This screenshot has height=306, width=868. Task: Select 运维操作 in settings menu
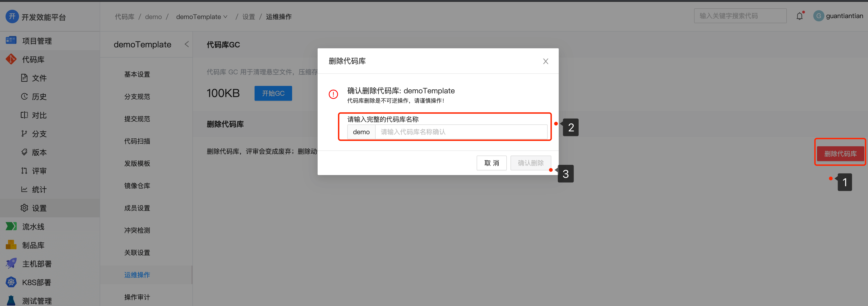coord(137,275)
